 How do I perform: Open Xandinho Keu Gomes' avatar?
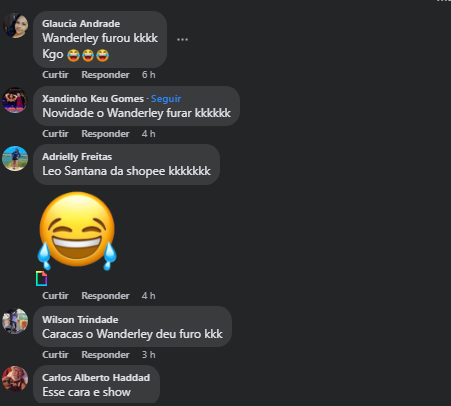pos(15,100)
